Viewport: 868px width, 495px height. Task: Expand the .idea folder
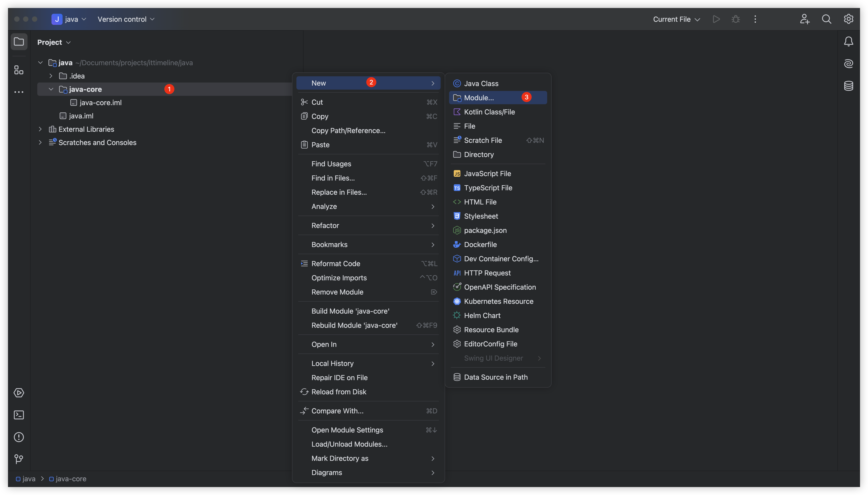[x=51, y=76]
